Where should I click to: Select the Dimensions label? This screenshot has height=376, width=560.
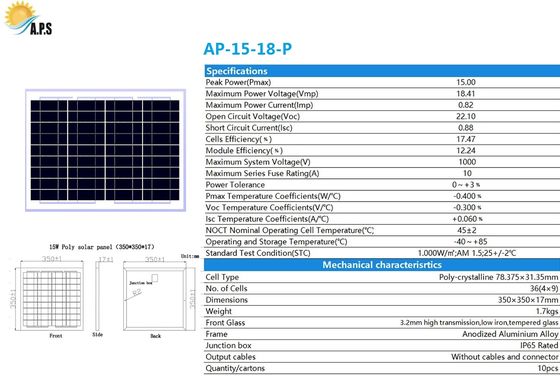[226, 300]
